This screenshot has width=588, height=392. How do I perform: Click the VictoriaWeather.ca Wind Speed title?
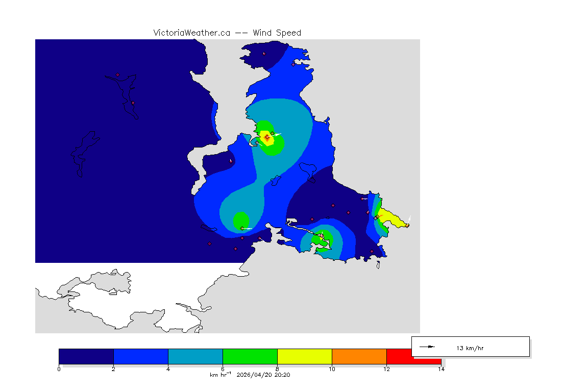click(227, 33)
